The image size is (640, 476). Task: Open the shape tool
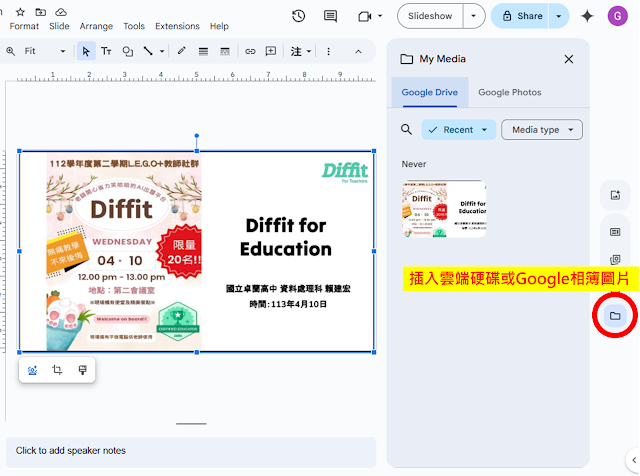[128, 51]
